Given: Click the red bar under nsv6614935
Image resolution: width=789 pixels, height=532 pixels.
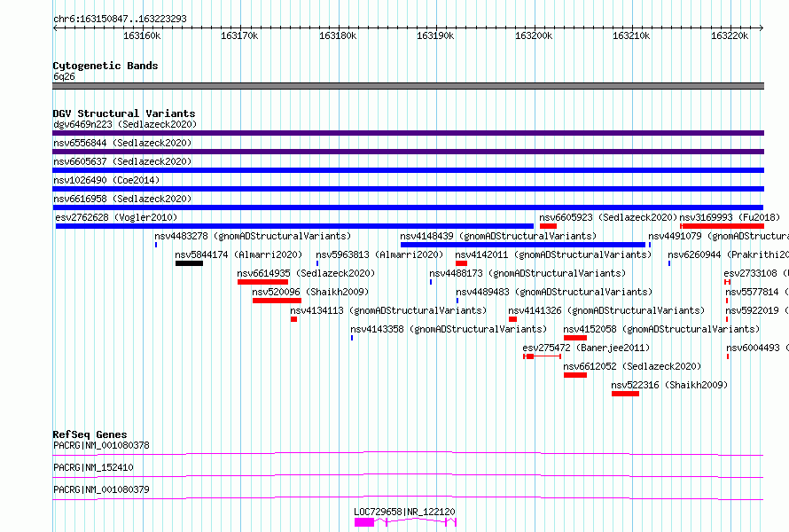Looking at the screenshot, I should 262,282.
